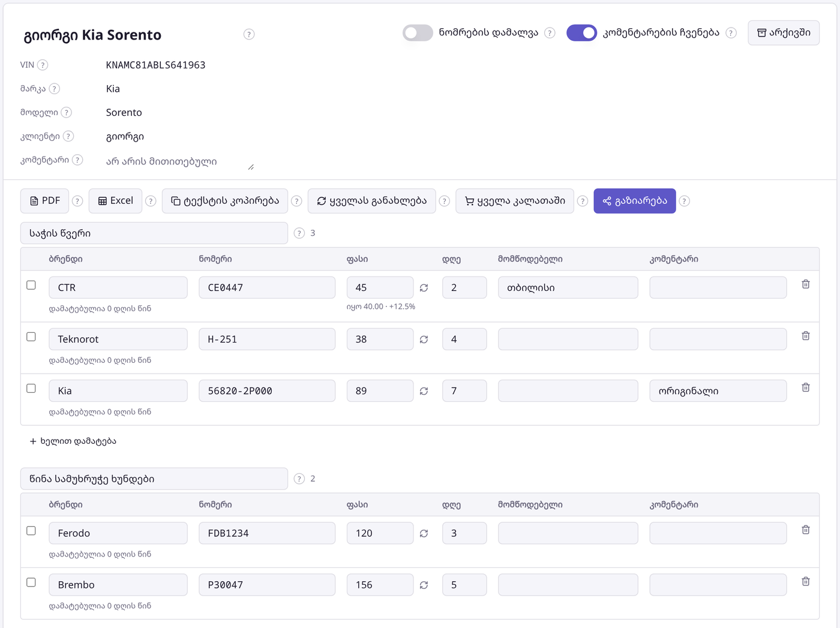Turn off კომენტარების ჩვენება switch
Viewport: 840px width, 628px height.
pyautogui.click(x=581, y=32)
